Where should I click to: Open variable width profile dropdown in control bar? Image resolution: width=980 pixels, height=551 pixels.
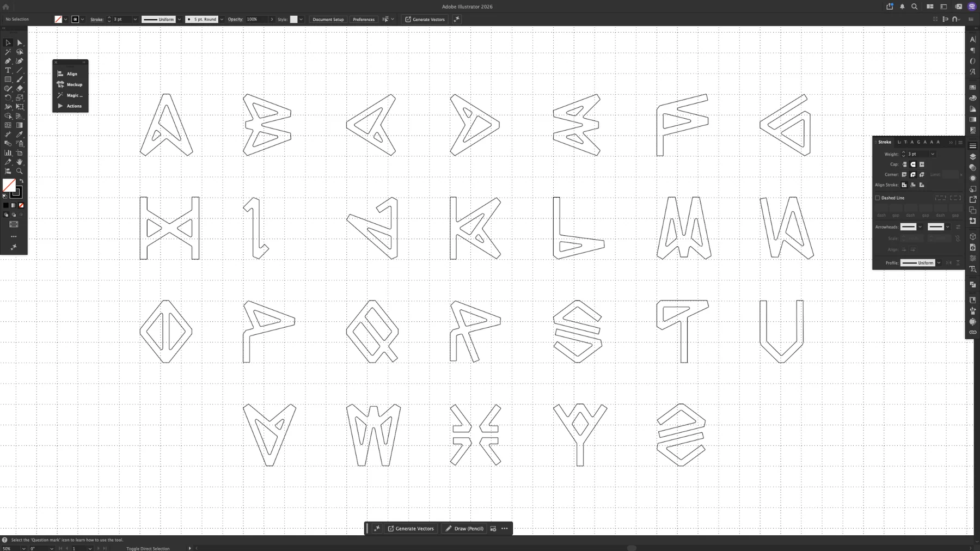click(179, 20)
